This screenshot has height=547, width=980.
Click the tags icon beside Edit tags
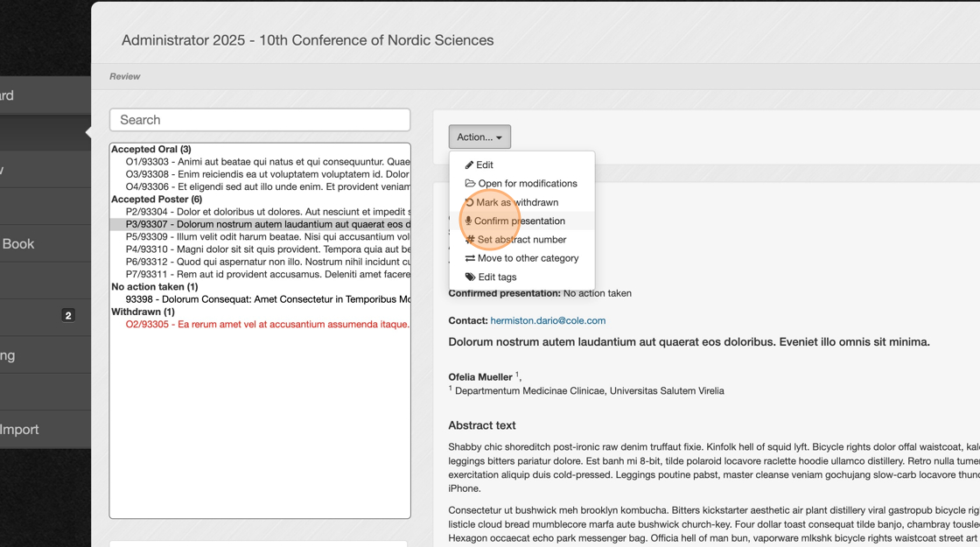(x=470, y=277)
